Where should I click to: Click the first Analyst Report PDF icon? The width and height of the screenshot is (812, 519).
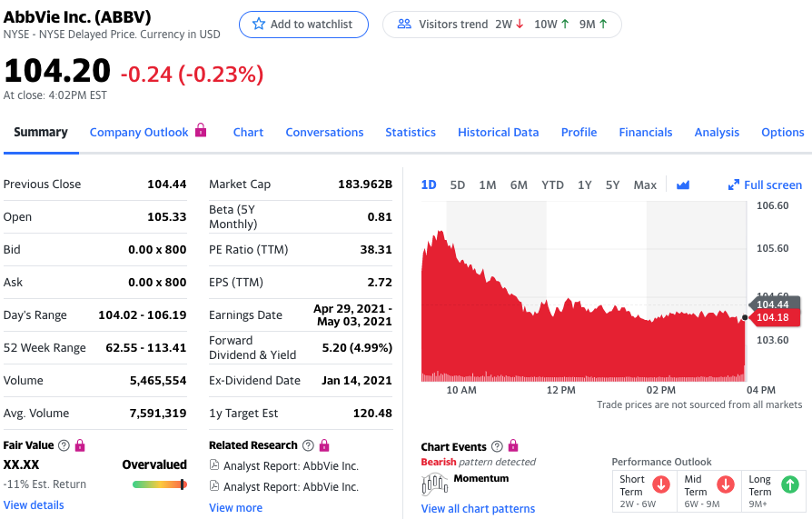(x=213, y=464)
